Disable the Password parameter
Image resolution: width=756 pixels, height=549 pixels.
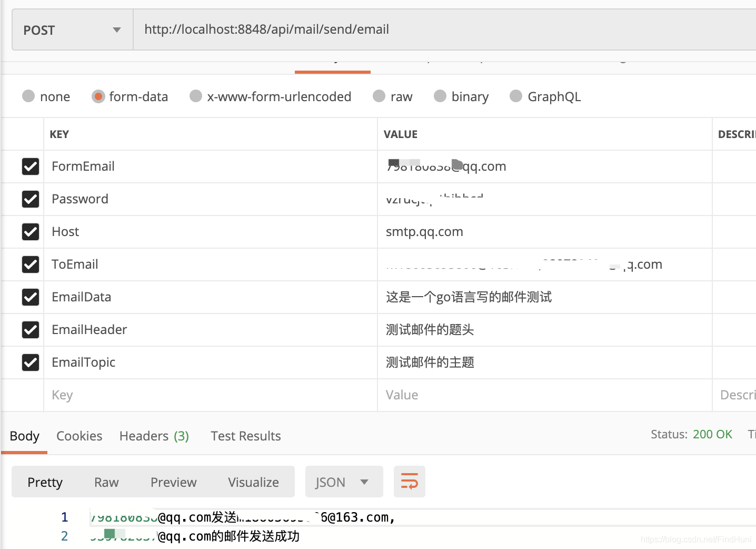click(30, 199)
